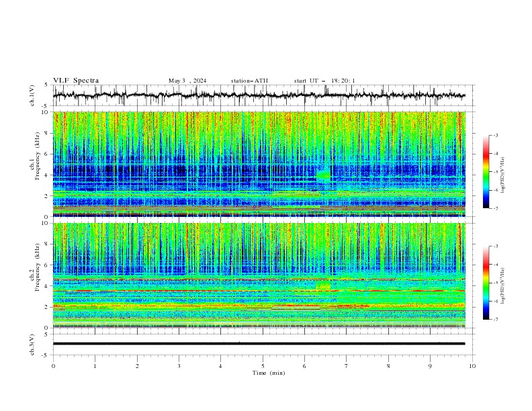Click the time-axis tick label "9"

(x=430, y=366)
